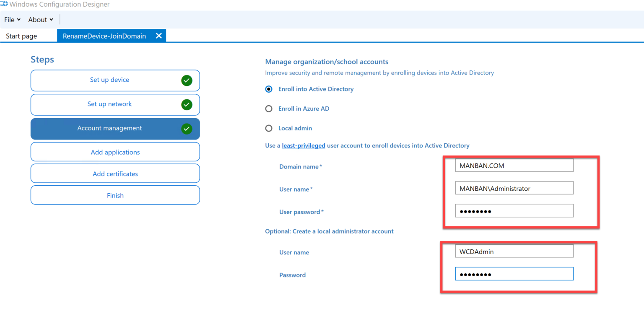Select Enroll into Active Directory option

pos(268,89)
